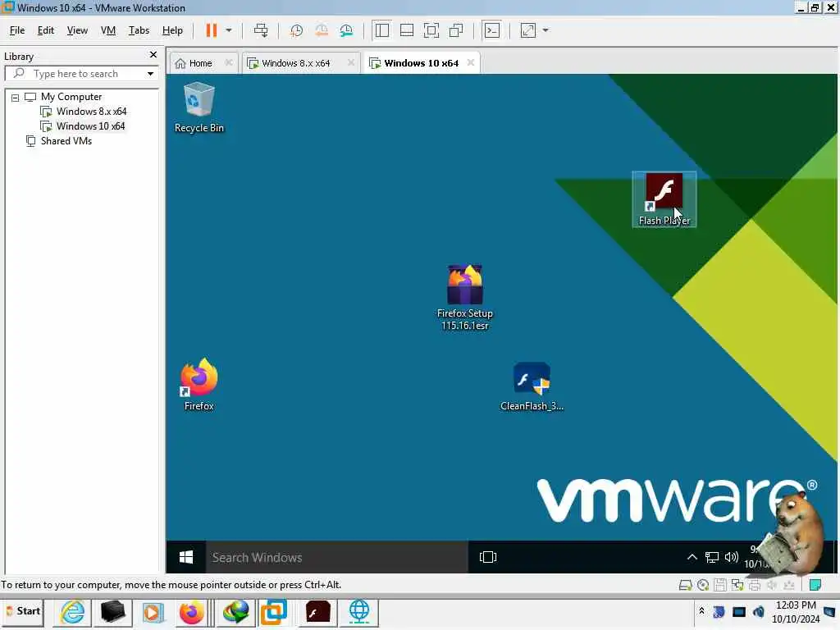Open the globe browser taskbar icon
Screen dimensions: 840x630
coord(359,612)
